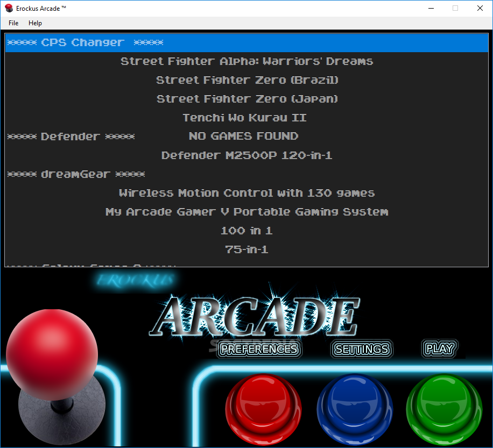The width and height of the screenshot is (493, 448).
Task: Select the 100 in 1 entry
Action: 246,231
